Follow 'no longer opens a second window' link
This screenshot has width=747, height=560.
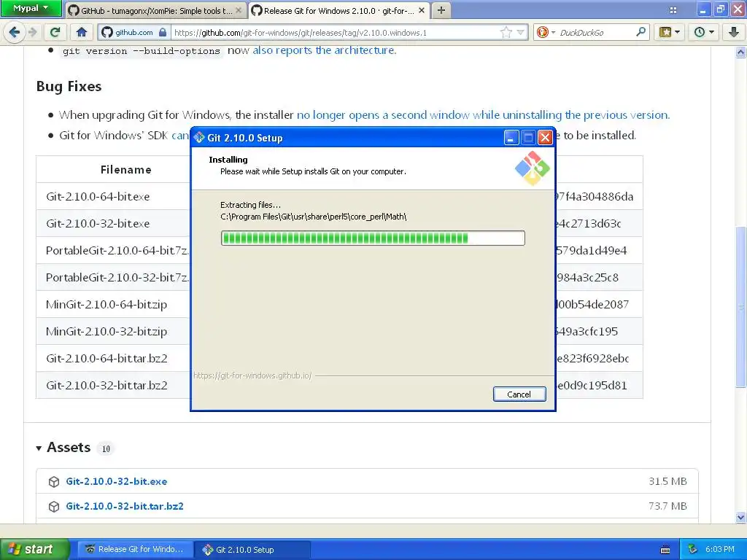click(483, 114)
